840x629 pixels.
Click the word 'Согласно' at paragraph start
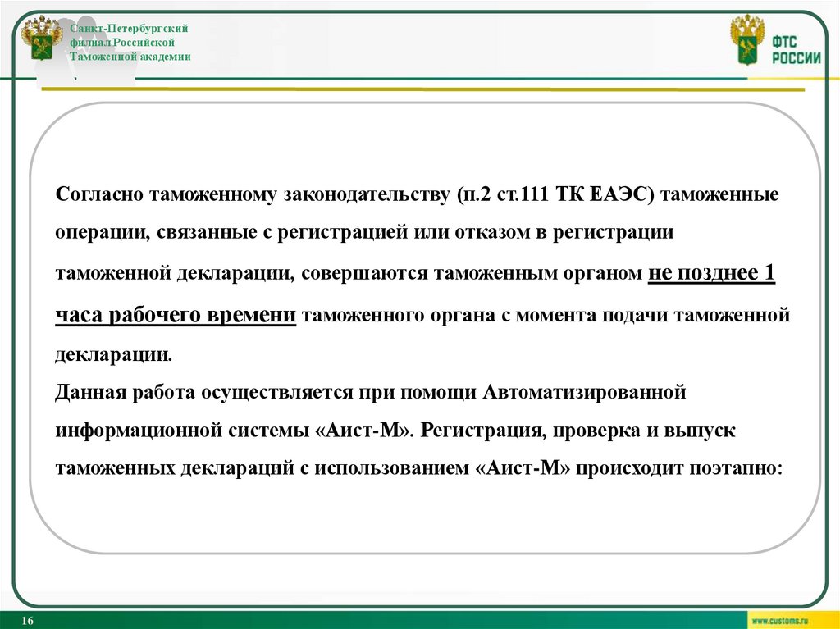tap(99, 194)
